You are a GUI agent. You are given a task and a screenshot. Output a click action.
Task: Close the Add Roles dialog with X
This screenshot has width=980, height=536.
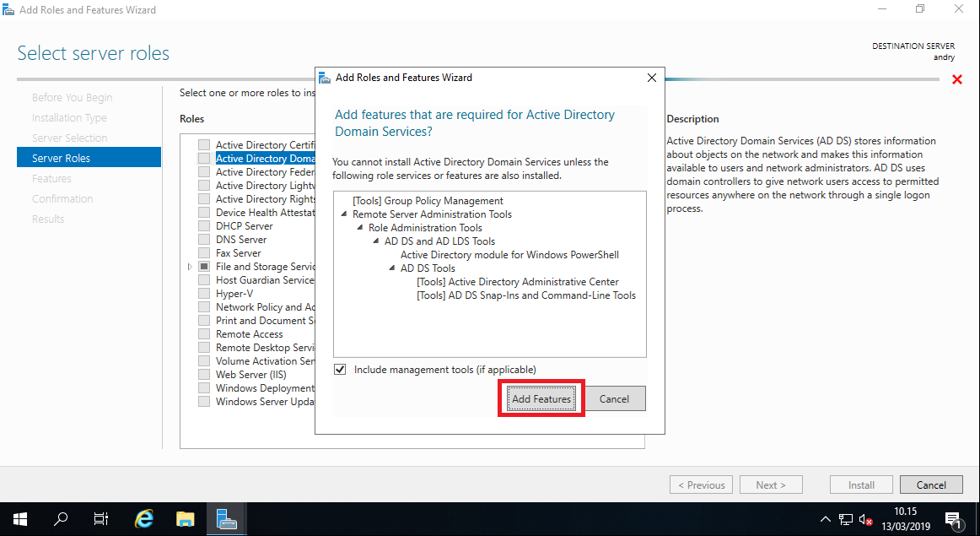pos(652,78)
